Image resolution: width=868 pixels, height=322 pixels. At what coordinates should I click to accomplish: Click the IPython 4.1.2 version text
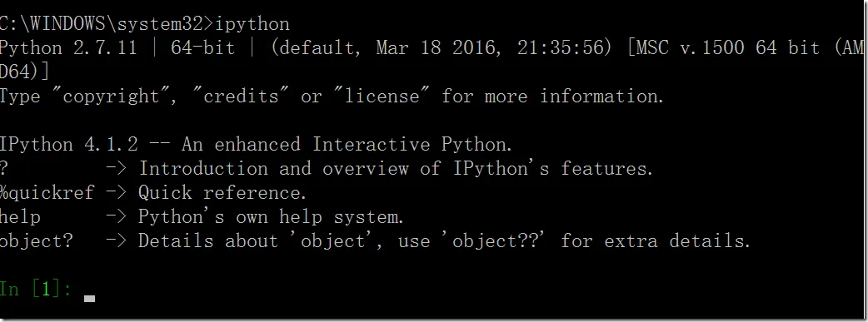tap(68, 145)
